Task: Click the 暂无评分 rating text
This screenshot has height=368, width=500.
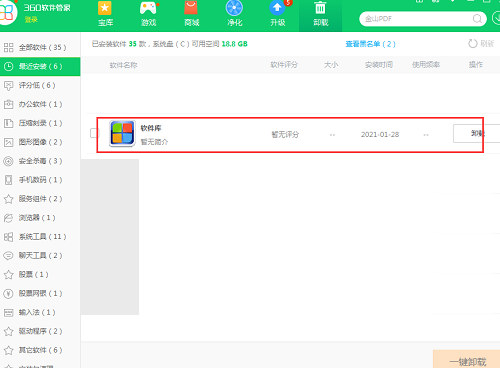Action: 285,134
